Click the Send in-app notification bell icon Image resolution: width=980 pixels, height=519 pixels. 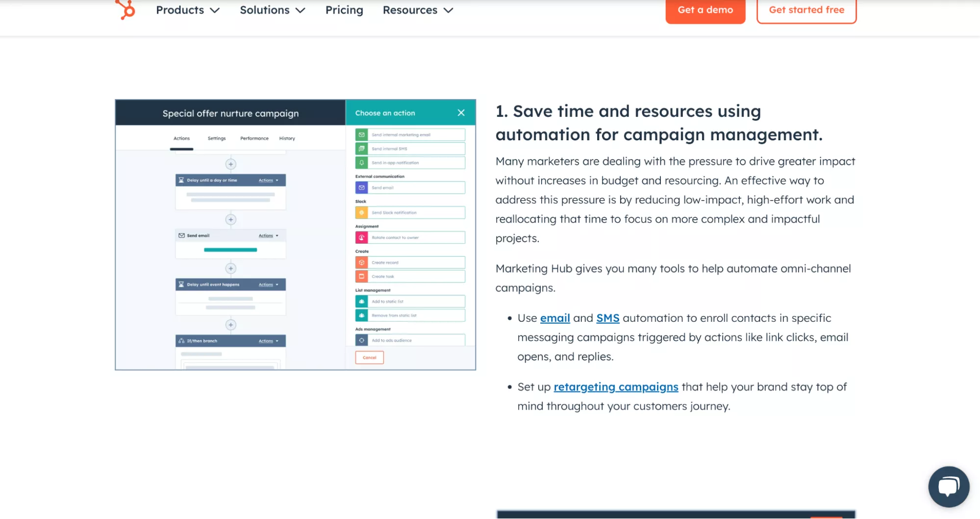click(x=361, y=163)
